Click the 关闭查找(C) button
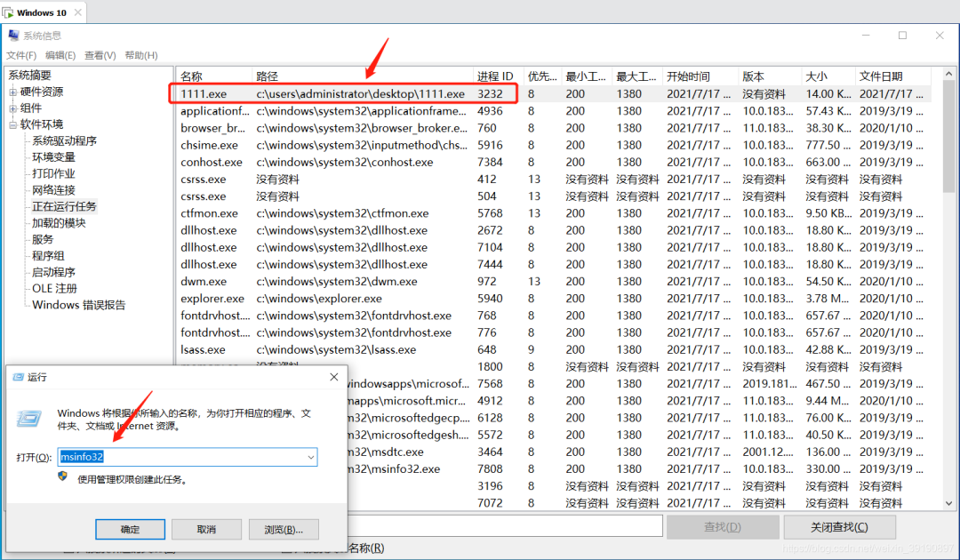960x560 pixels. [x=839, y=527]
